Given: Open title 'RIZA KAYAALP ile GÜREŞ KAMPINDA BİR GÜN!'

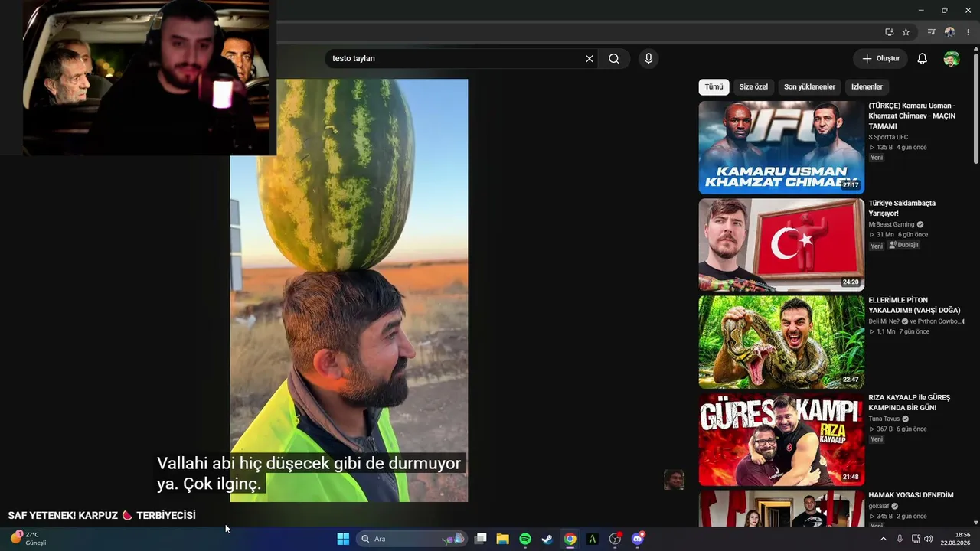Looking at the screenshot, I should pos(909,403).
